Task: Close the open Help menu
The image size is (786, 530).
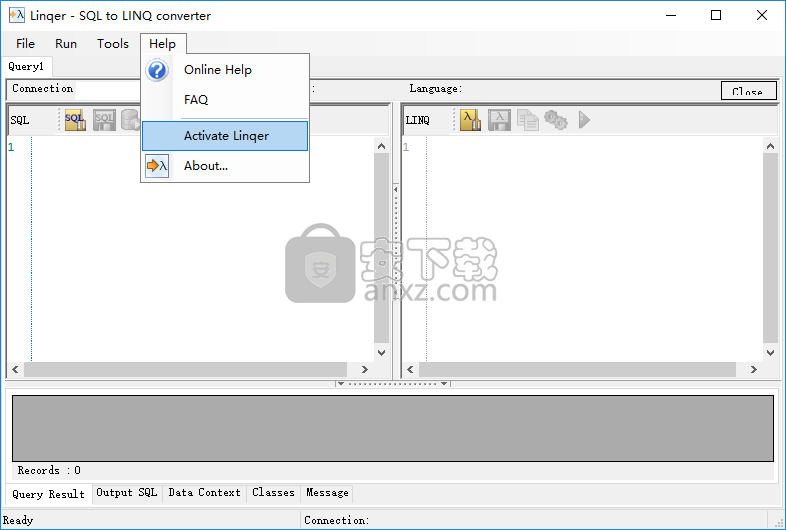Action: coord(162,44)
